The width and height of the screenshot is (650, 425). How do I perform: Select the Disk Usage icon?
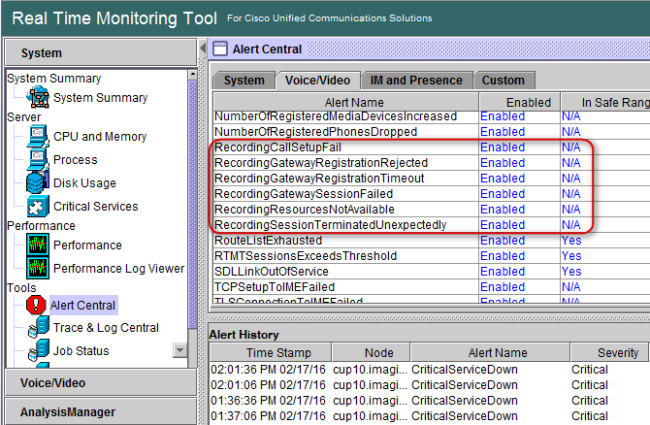click(x=39, y=183)
